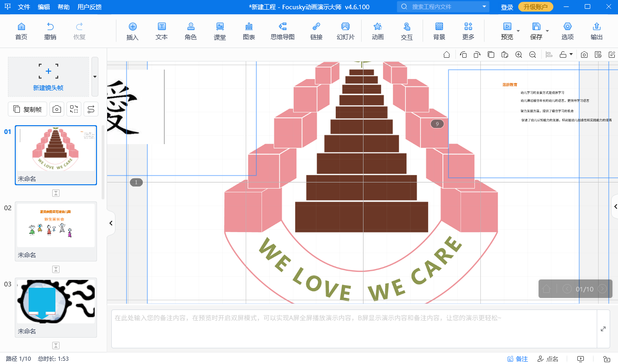The height and width of the screenshot is (364, 618).
Task: Open the 动画 animation editor
Action: click(378, 31)
